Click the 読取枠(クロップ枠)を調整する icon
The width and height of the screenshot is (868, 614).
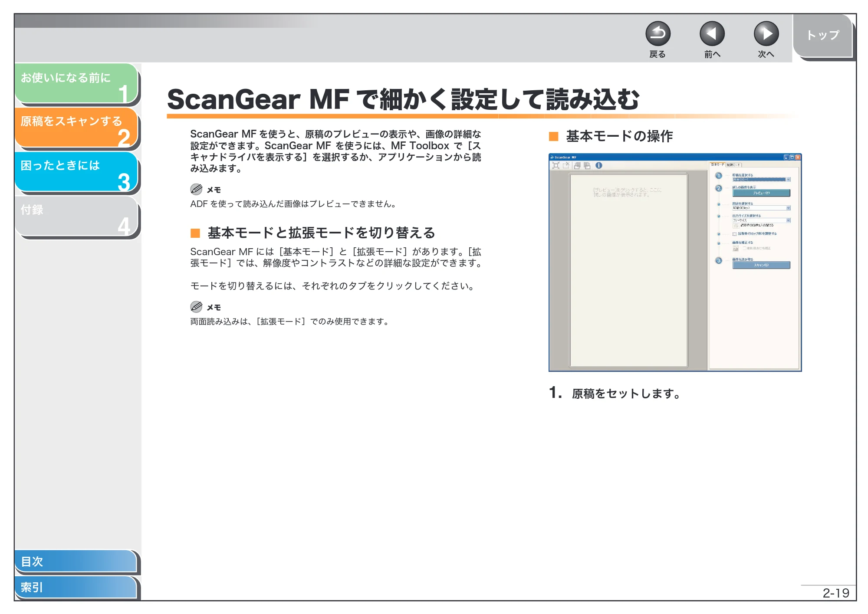734,234
